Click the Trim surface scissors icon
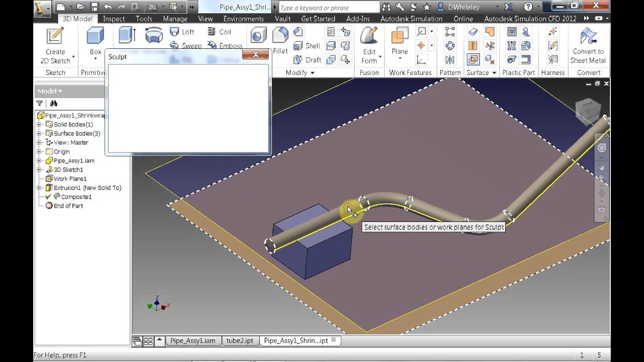This screenshot has width=644, height=362. coord(490,46)
